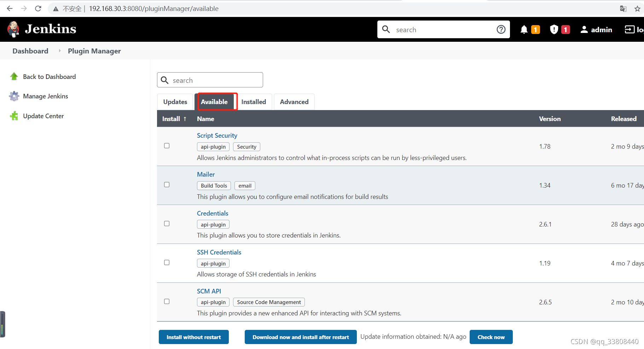Click the Check now button
The image size is (644, 349).
point(491,337)
